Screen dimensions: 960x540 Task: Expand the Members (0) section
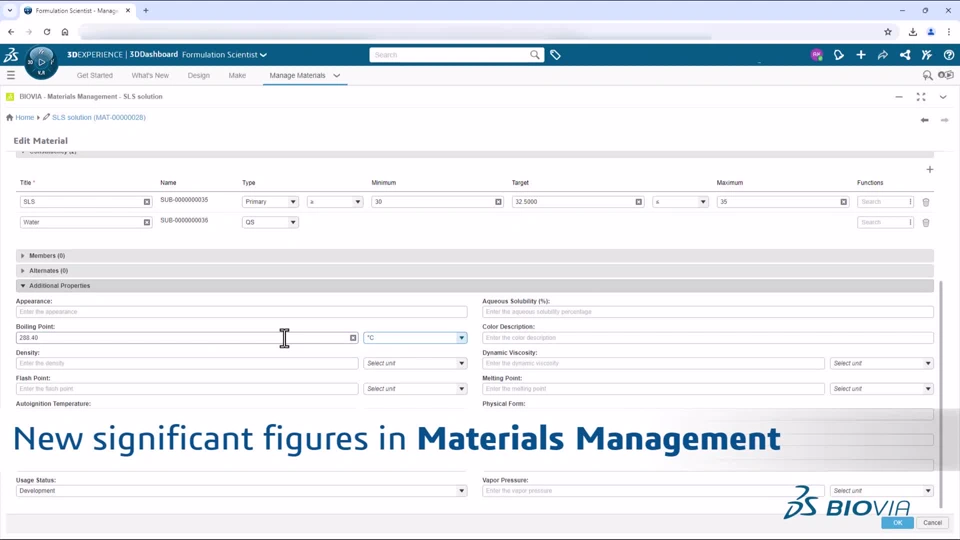coord(474,255)
